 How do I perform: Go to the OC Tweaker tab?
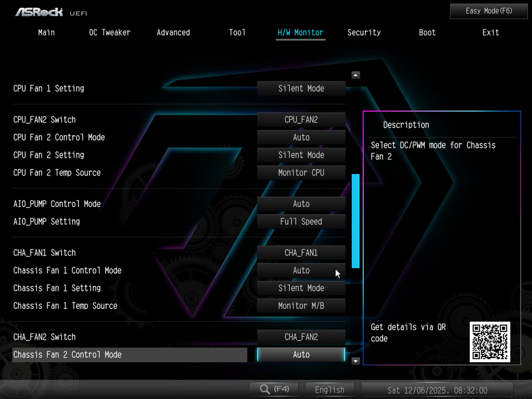(110, 33)
